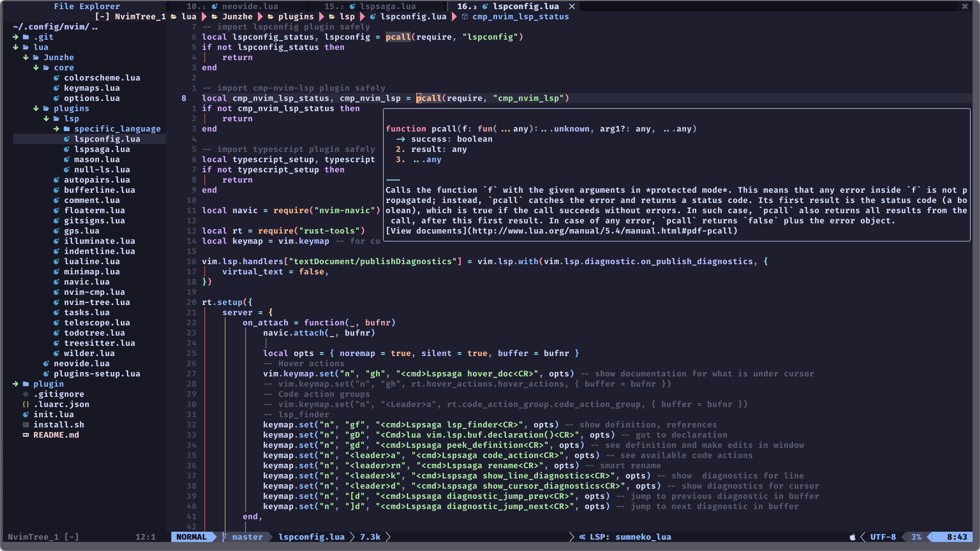Screen dimensions: 980x551
Task: Click the install.sh shell script icon
Action: [26, 424]
